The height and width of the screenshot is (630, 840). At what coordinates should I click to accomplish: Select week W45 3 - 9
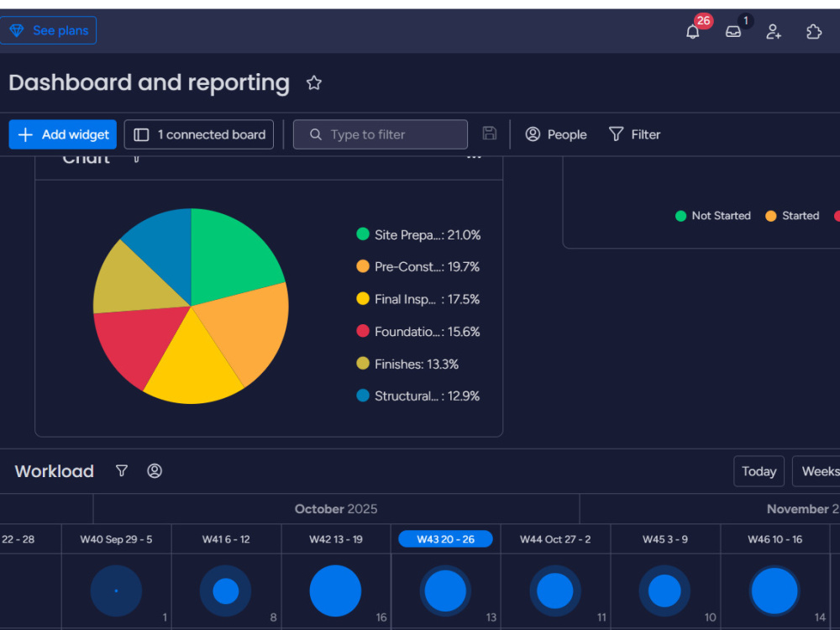coord(665,539)
